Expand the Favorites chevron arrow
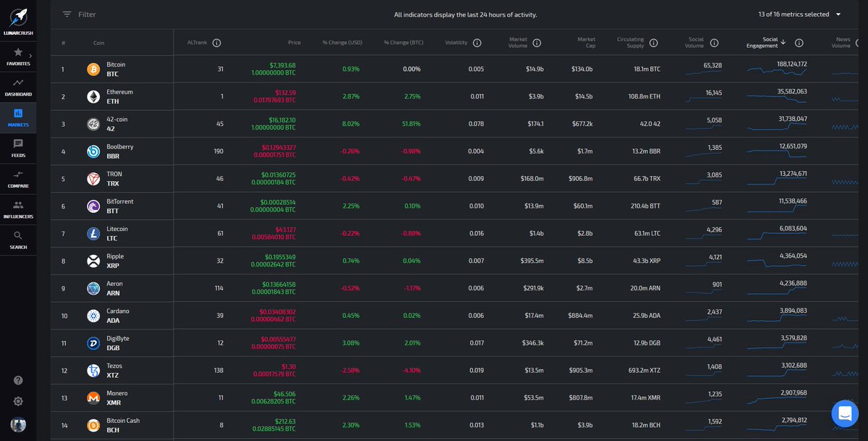This screenshot has width=868, height=441. coord(30,55)
